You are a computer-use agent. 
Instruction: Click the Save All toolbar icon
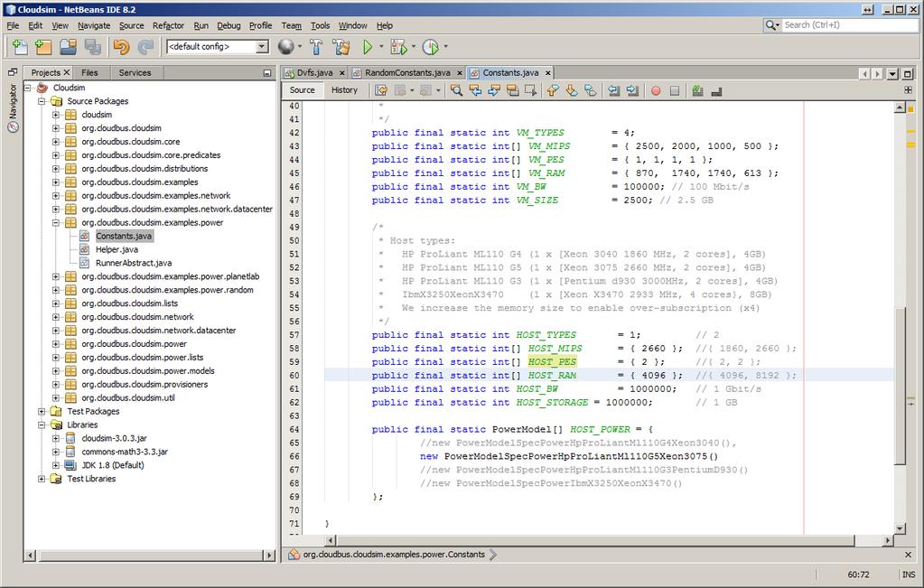(92, 47)
